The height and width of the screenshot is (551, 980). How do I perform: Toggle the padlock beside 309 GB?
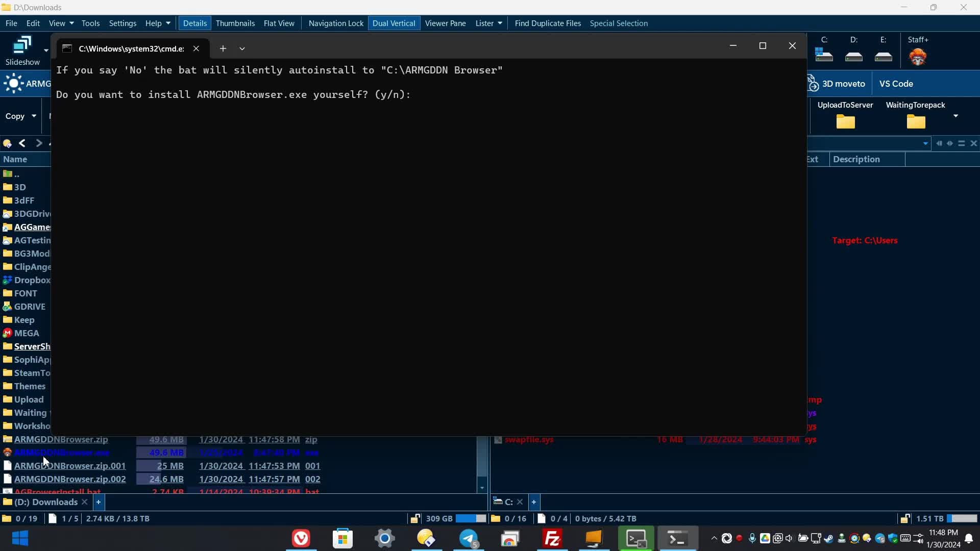click(415, 518)
